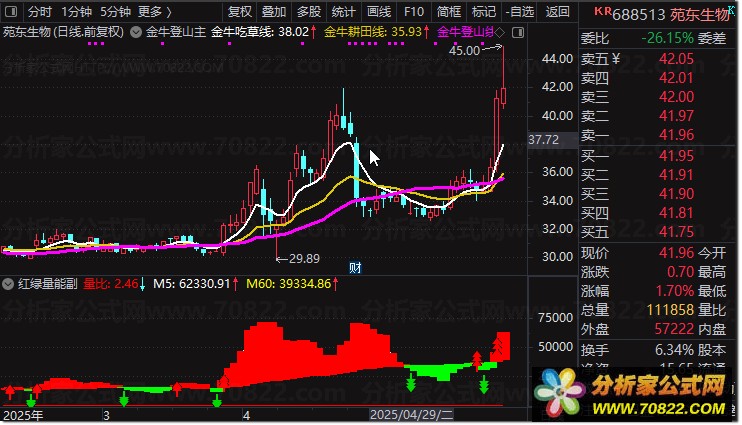Open indicator dropdown next to 苑东生物(日线.前复权)
This screenshot has width=742, height=425.
pos(136,32)
